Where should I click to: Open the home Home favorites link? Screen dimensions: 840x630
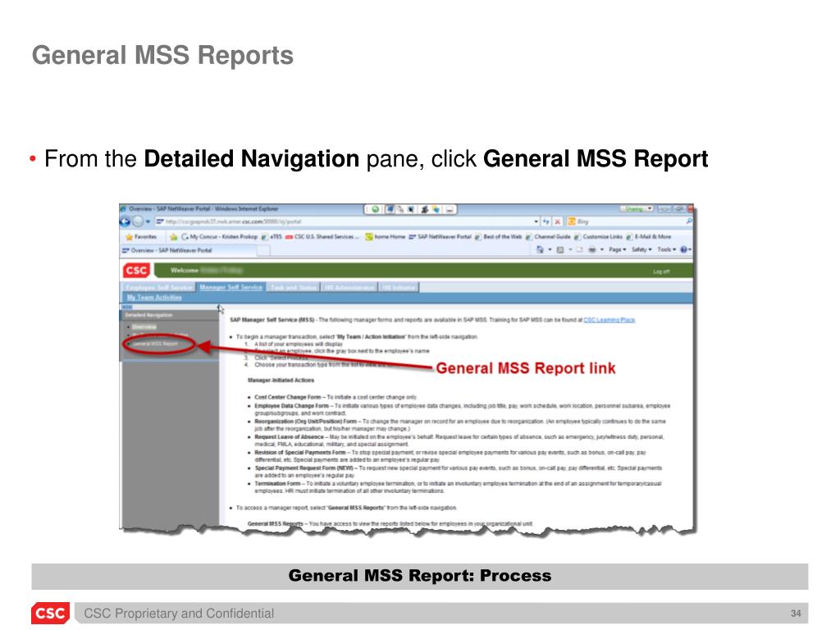pyautogui.click(x=386, y=236)
